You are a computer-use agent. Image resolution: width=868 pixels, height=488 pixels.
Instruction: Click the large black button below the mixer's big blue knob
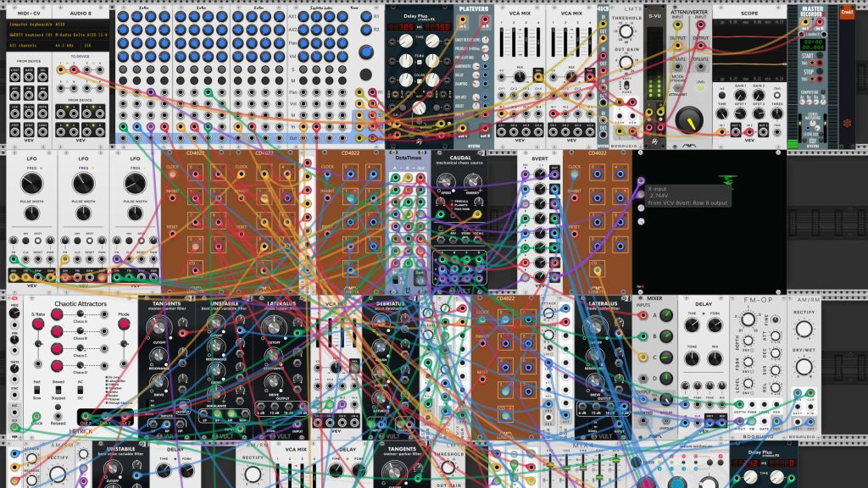tap(365, 75)
